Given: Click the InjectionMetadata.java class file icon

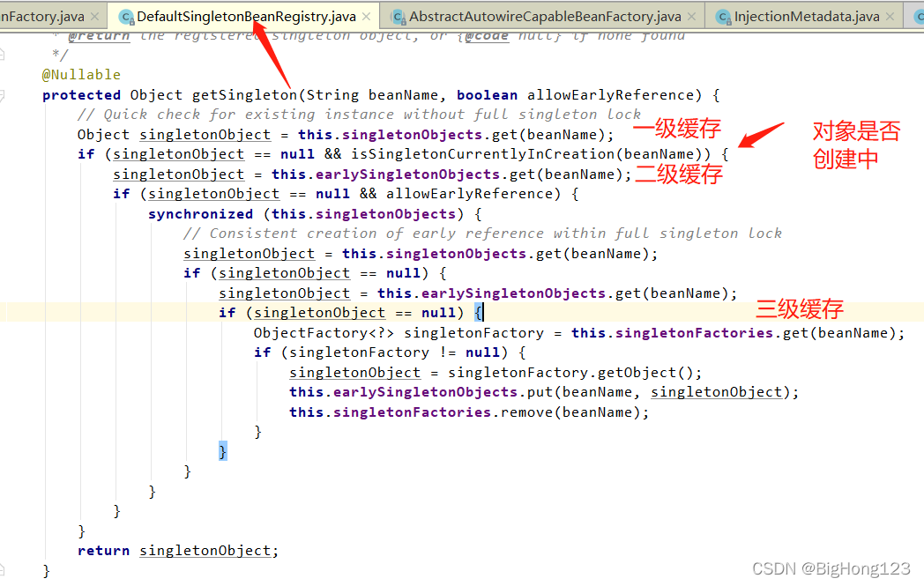Looking at the screenshot, I should (723, 17).
